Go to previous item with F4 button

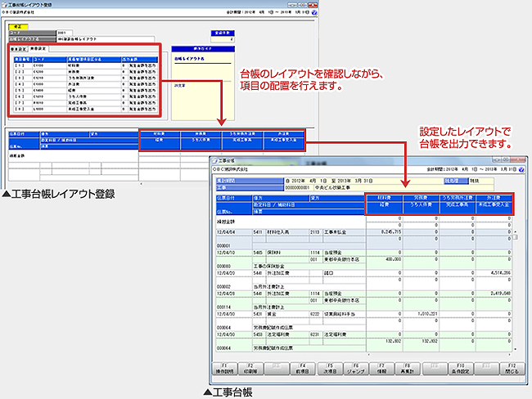303,369
